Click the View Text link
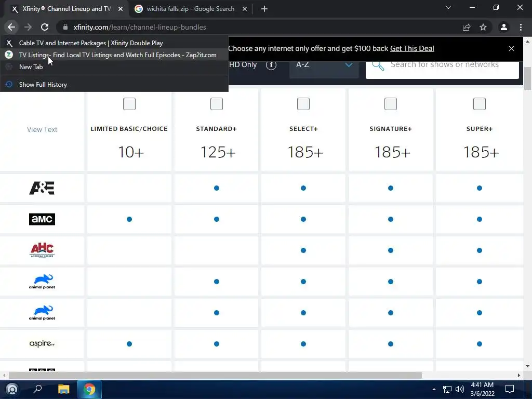 (x=42, y=129)
